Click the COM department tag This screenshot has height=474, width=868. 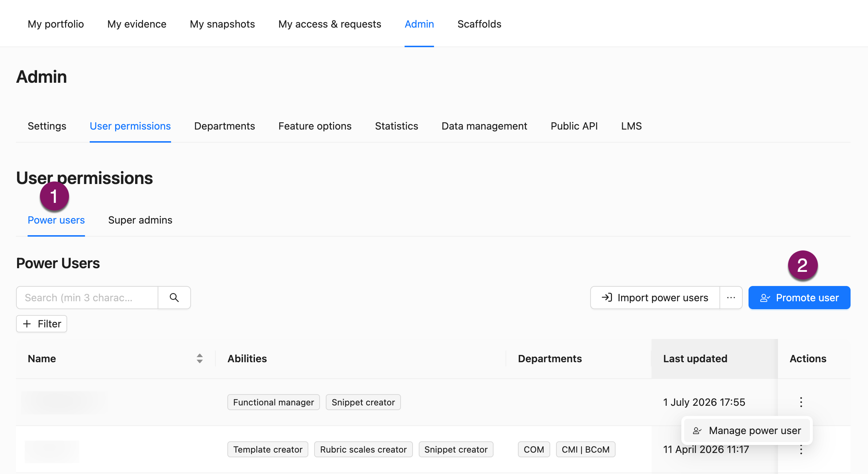pyautogui.click(x=534, y=449)
